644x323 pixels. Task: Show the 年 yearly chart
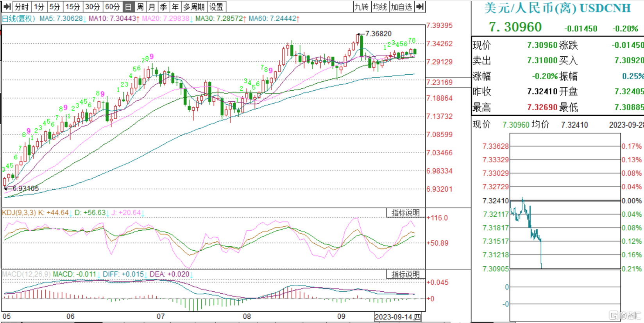[175, 7]
